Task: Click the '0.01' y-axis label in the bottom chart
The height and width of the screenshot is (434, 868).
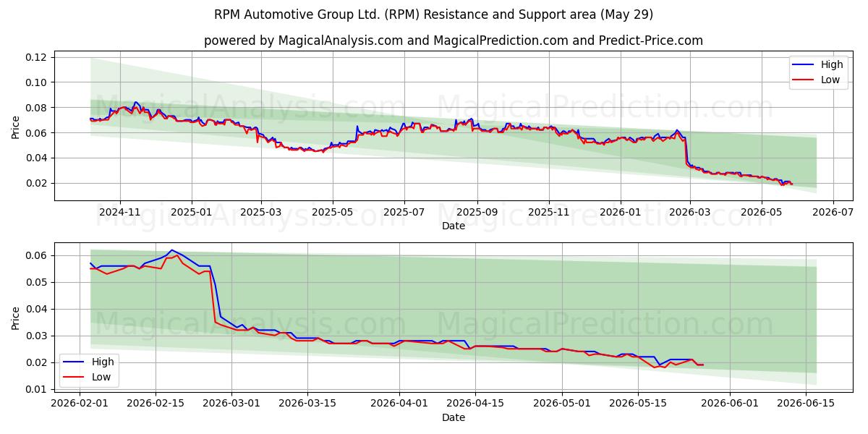Action: 37,389
